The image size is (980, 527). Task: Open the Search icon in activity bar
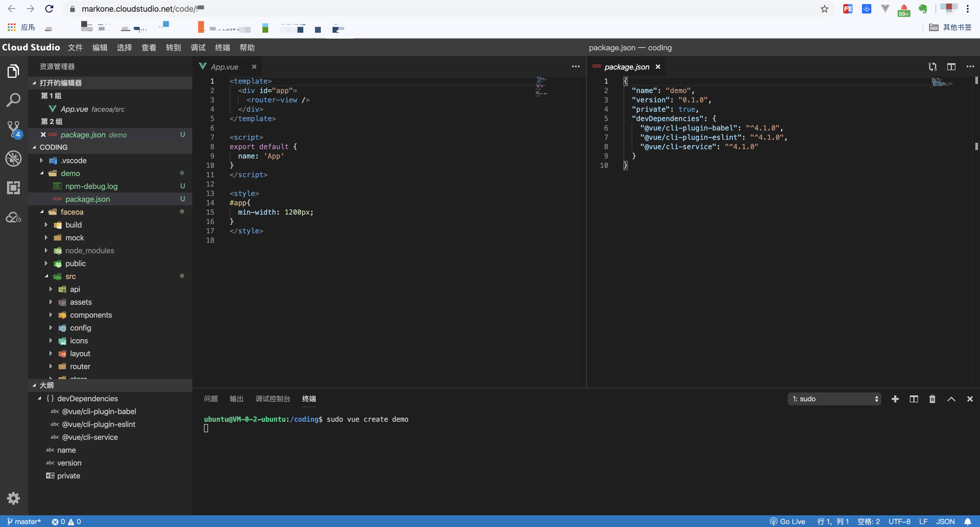[x=14, y=100]
